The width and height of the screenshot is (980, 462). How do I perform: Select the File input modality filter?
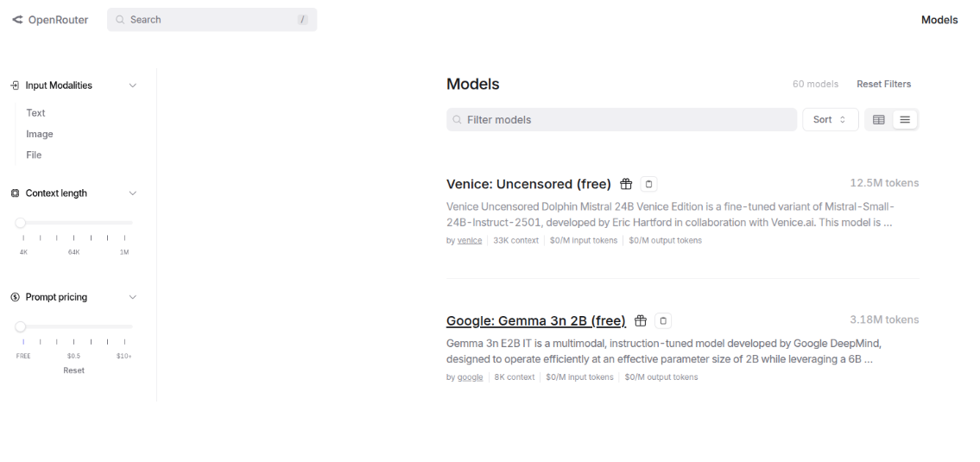[34, 155]
